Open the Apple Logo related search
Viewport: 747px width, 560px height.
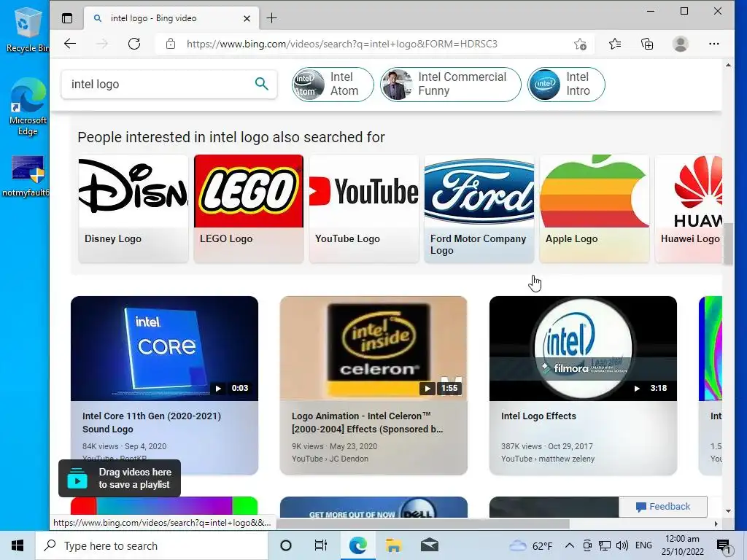tap(595, 209)
